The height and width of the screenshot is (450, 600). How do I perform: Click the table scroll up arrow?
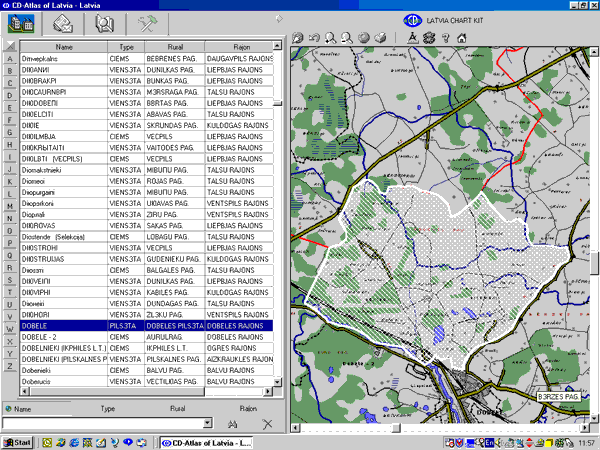pyautogui.click(x=277, y=45)
